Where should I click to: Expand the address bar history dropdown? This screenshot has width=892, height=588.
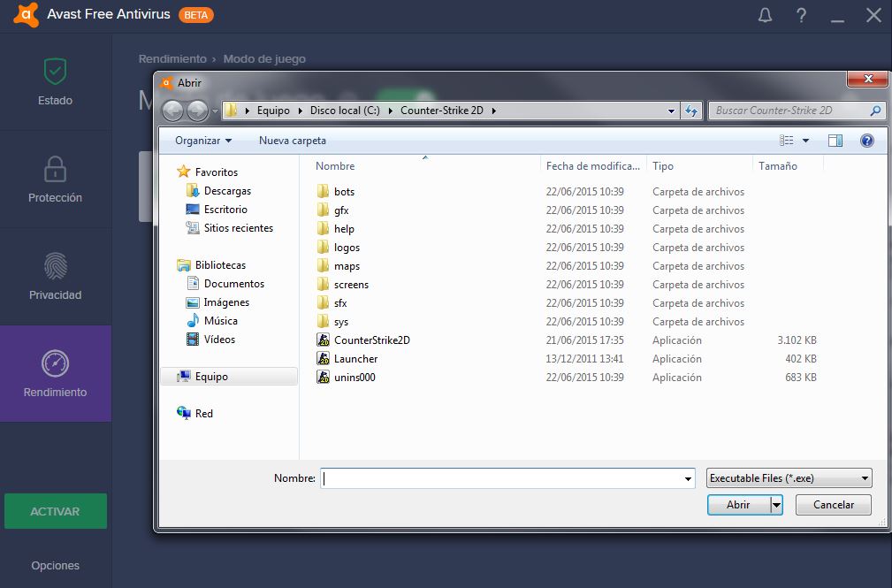coord(671,111)
